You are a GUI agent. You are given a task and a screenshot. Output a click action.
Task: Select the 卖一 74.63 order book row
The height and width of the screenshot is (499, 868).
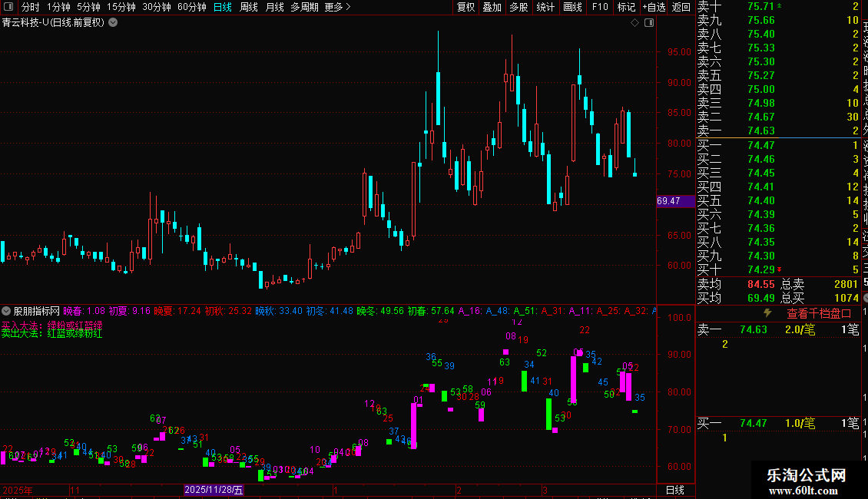pyautogui.click(x=778, y=131)
